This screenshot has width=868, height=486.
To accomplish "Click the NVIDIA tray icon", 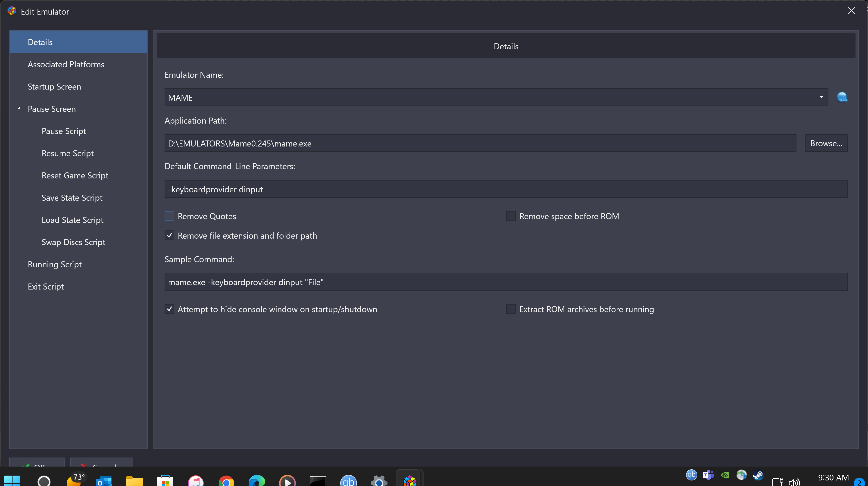I will 724,475.
